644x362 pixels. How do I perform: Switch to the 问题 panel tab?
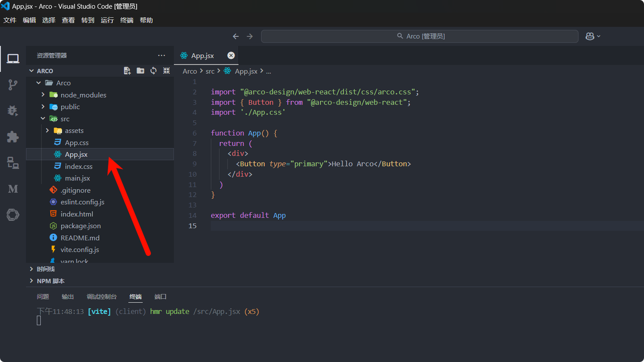coord(43,297)
